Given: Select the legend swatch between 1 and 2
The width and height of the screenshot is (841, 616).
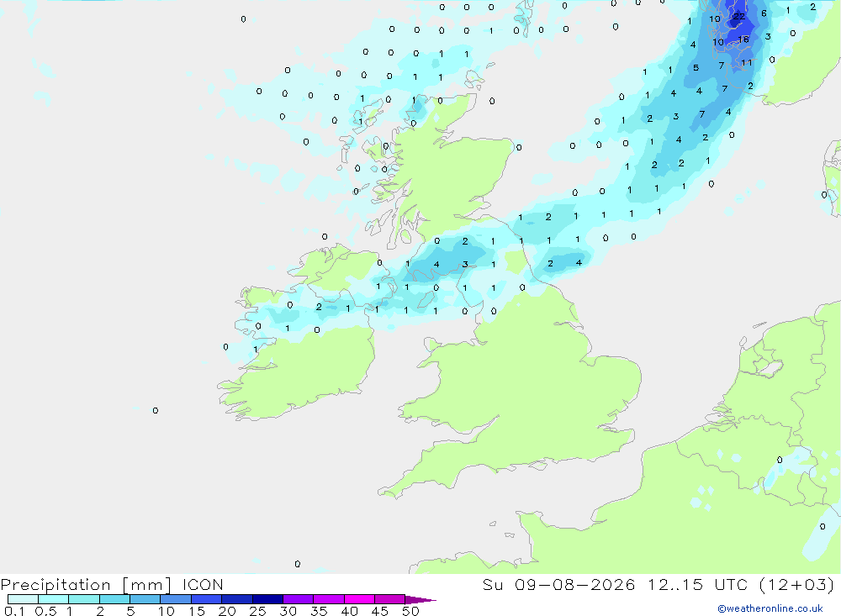Looking at the screenshot, I should tap(84, 599).
